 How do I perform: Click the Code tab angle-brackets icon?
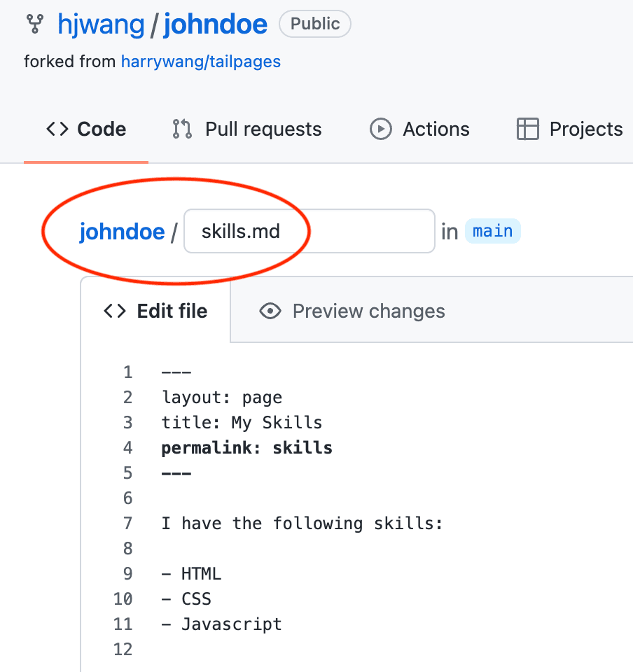coord(57,129)
